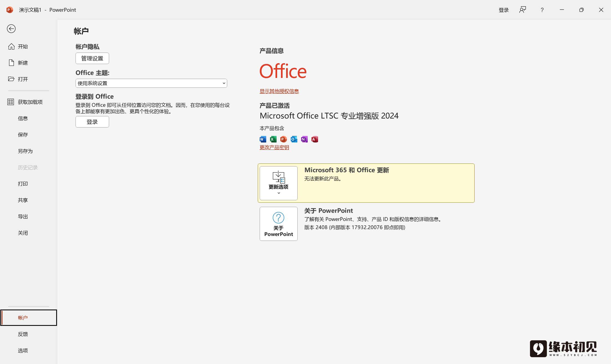Open Help question mark icon
The image size is (611, 364).
(542, 10)
